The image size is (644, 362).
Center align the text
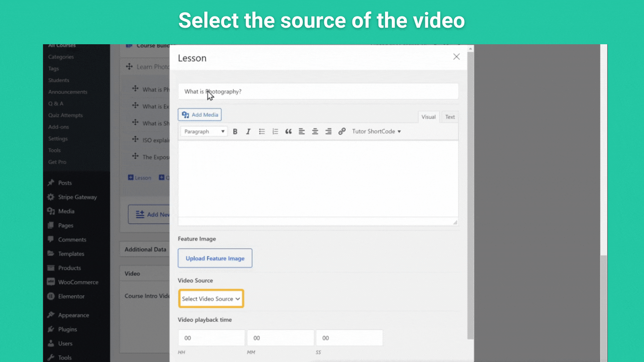click(315, 131)
